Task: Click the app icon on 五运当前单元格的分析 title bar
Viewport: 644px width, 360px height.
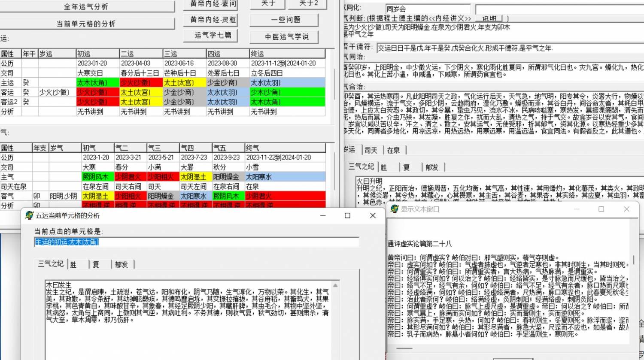Action: (x=29, y=215)
